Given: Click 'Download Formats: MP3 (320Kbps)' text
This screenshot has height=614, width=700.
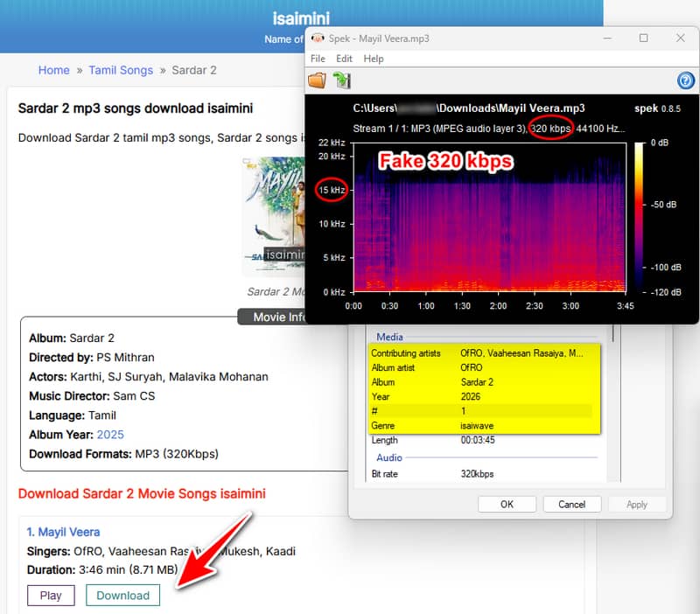Looking at the screenshot, I should (x=123, y=454).
